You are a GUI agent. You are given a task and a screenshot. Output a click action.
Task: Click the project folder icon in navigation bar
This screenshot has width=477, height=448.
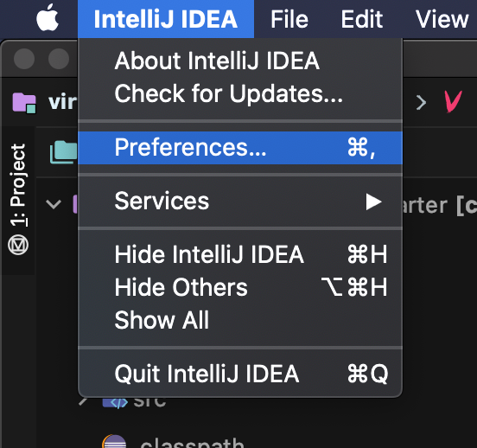coord(24,103)
